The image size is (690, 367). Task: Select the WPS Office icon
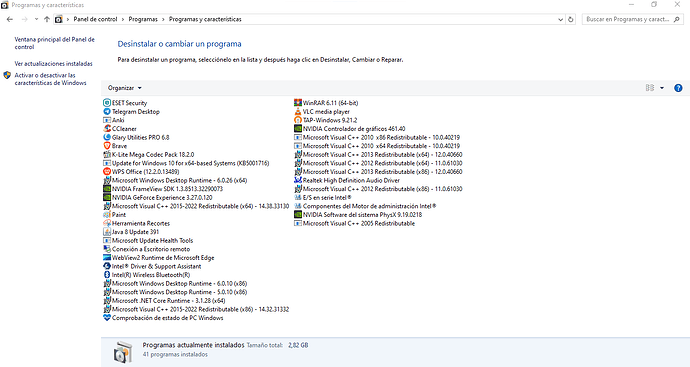click(106, 172)
